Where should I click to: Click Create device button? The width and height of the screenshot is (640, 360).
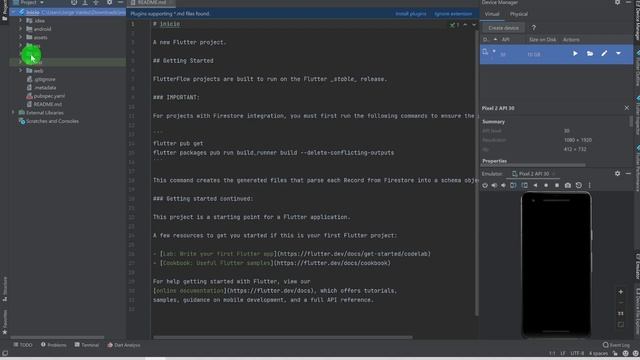(503, 28)
